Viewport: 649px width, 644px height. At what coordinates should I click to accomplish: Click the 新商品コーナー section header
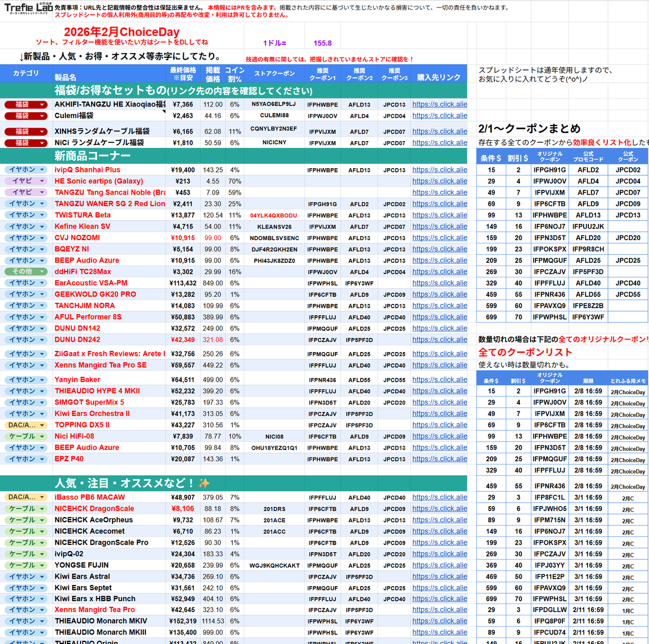pyautogui.click(x=92, y=156)
